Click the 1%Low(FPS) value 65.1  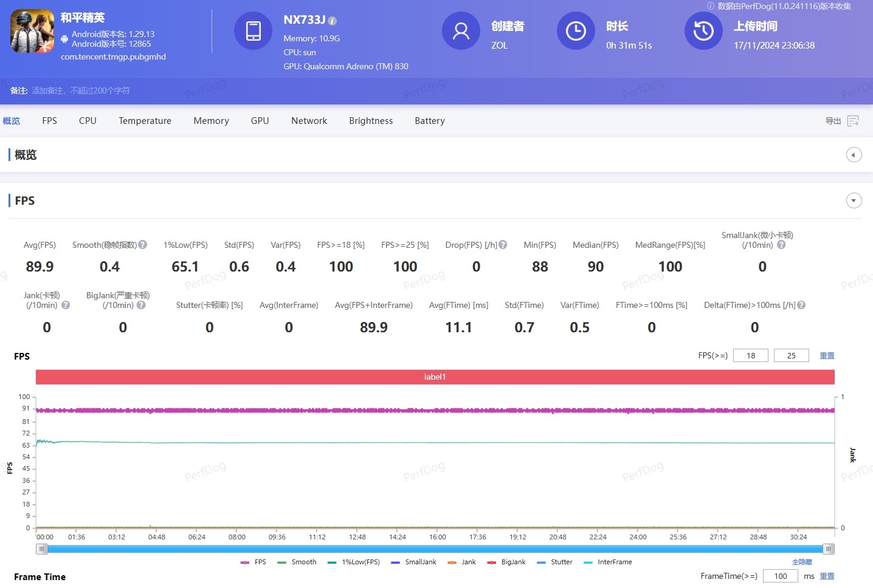[x=185, y=267]
